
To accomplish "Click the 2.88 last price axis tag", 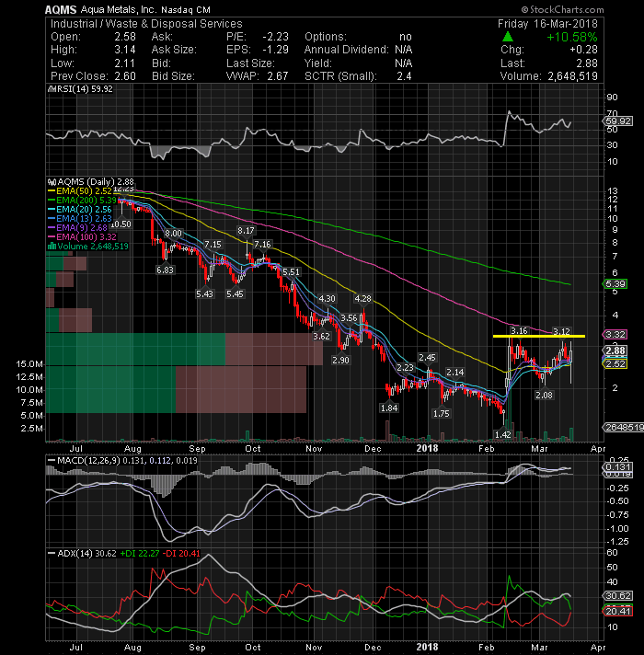I will 615,350.
